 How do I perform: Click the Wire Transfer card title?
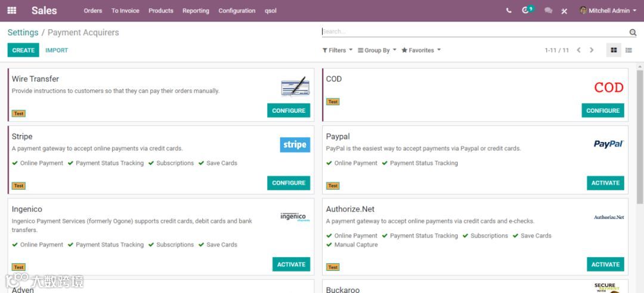click(x=35, y=79)
